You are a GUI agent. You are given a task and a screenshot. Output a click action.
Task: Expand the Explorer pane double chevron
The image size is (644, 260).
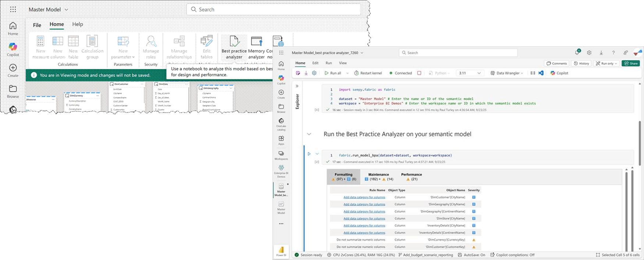point(297,86)
